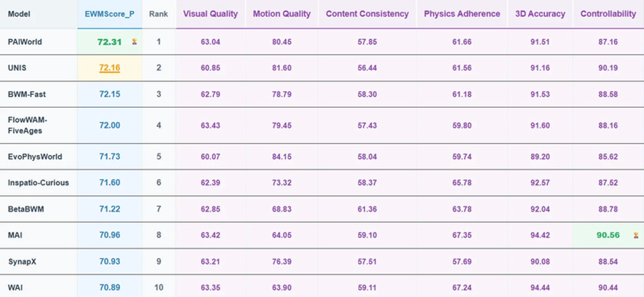This screenshot has width=644, height=297.
Task: Click Inspatio-Curious's 71.60 score
Action: 109,183
